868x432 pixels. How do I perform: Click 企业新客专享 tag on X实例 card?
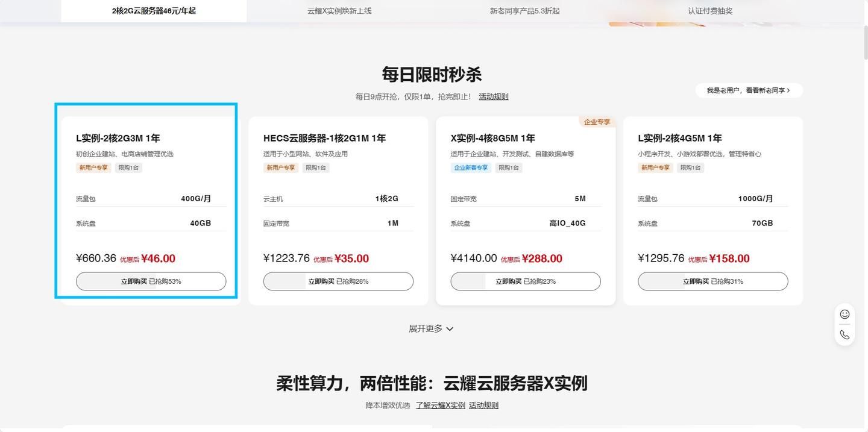(x=471, y=167)
